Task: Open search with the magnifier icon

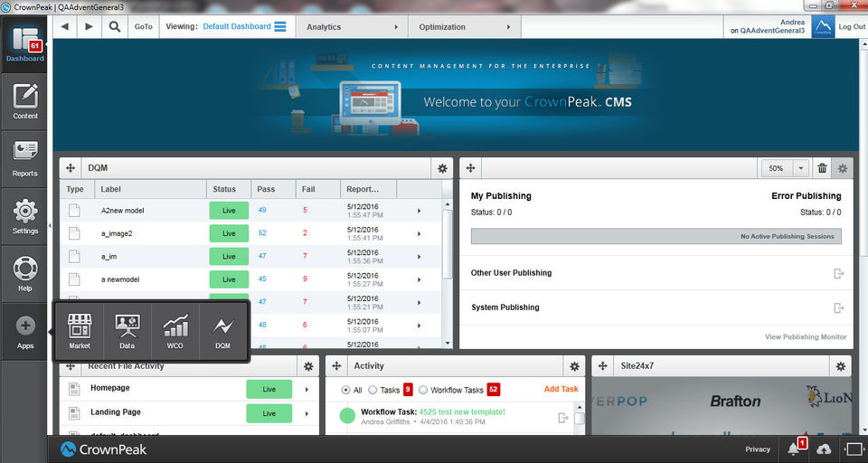Action: (x=115, y=26)
